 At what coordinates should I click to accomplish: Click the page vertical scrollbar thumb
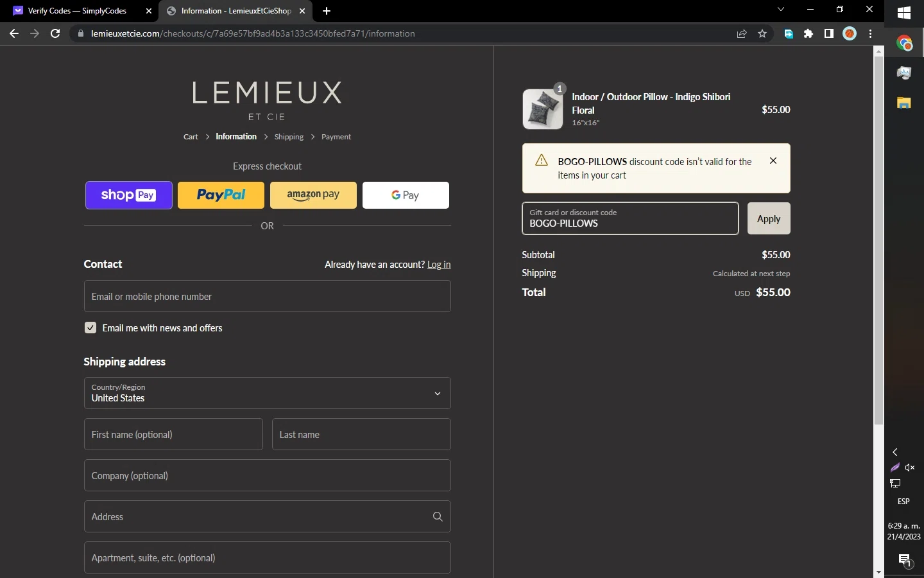coord(878,241)
